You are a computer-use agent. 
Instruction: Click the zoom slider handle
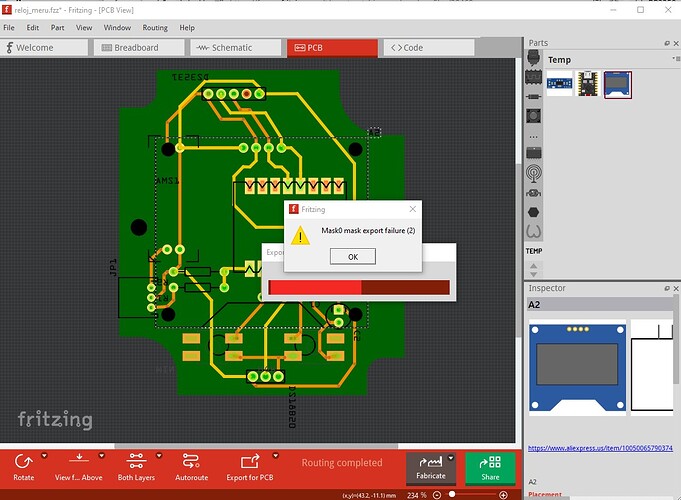(x=452, y=494)
